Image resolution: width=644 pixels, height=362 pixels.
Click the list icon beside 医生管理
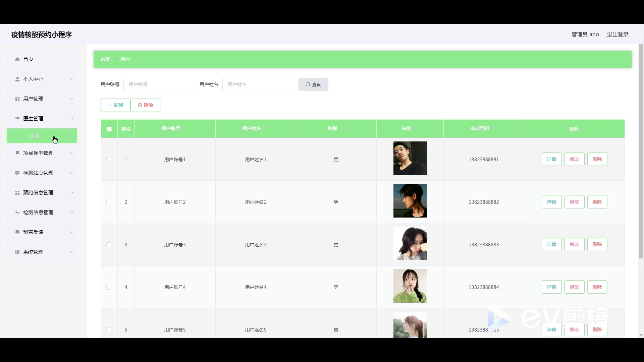(17, 119)
